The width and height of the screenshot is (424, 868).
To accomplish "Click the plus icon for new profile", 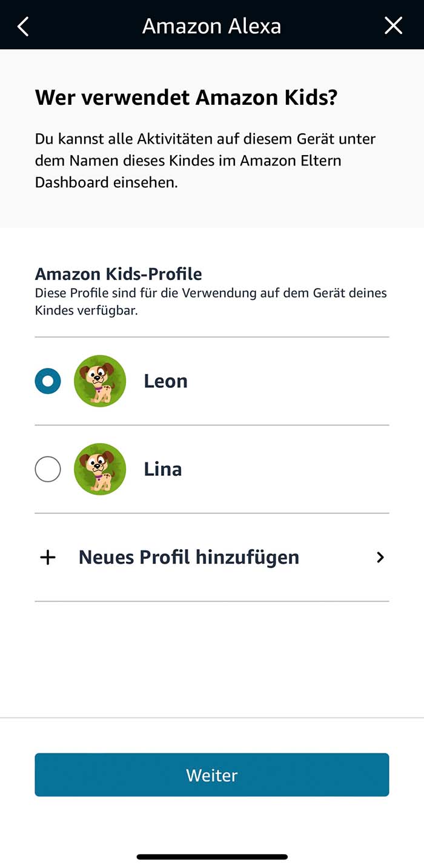I will (47, 558).
